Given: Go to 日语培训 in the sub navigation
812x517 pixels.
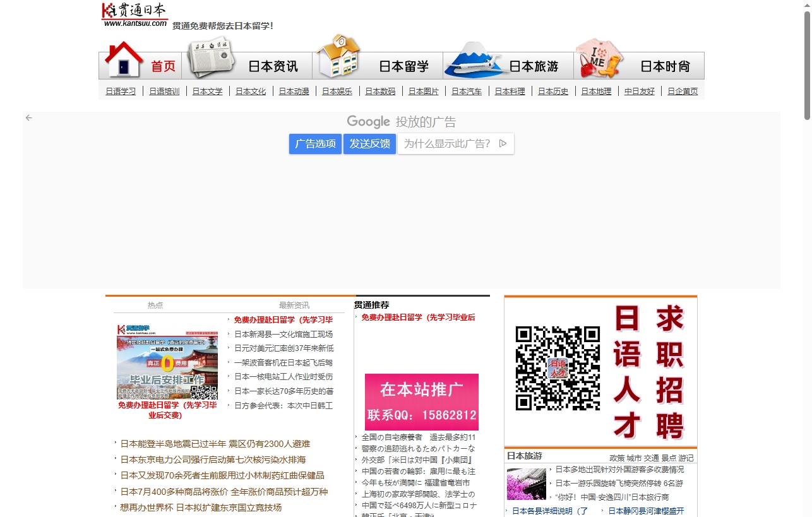Looking at the screenshot, I should coord(164,91).
